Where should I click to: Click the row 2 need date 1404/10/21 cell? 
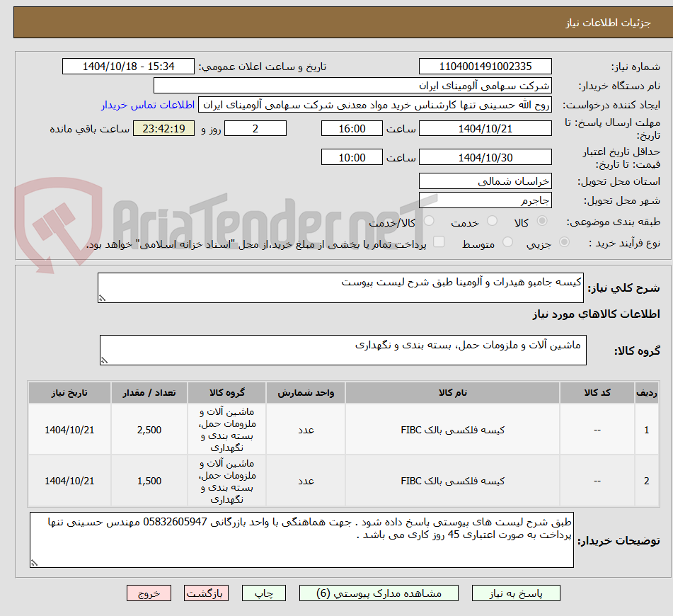[69, 481]
